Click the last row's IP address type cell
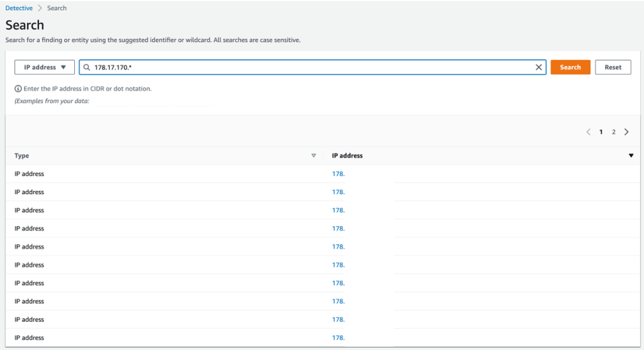This screenshot has width=644, height=350. point(29,337)
